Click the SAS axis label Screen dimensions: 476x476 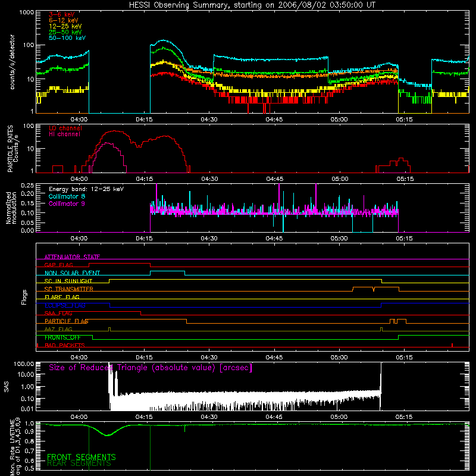(x=7, y=387)
